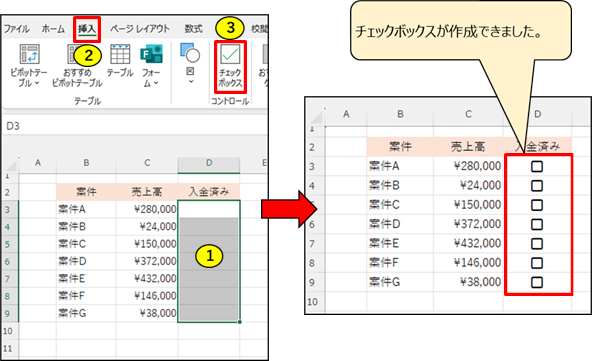
Task: Click cell 案件G in left sheet
Action: click(x=86, y=313)
